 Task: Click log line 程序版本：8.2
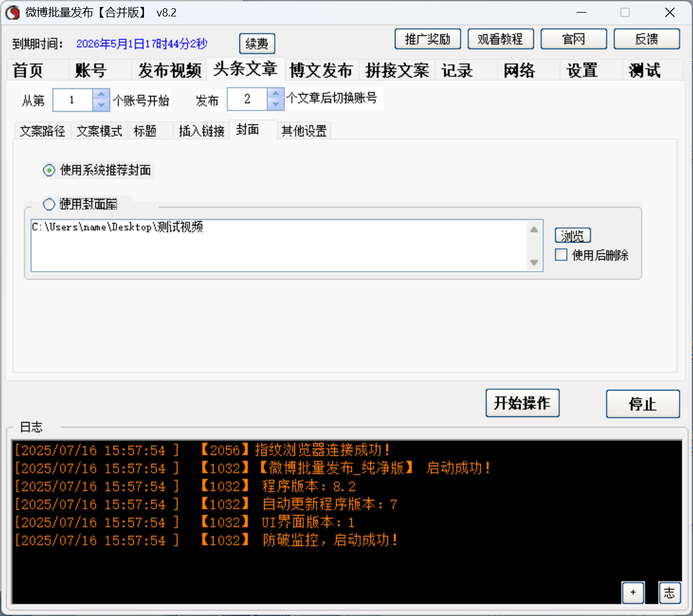click(186, 486)
